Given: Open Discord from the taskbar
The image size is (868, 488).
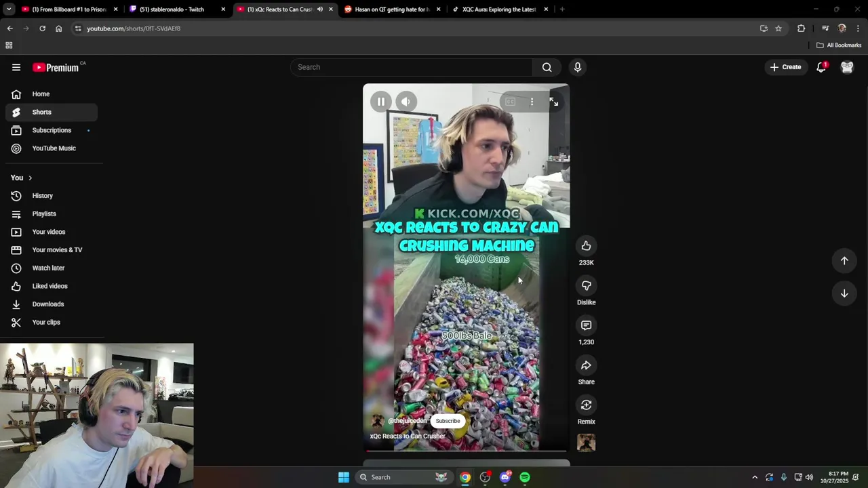Looking at the screenshot, I should (505, 477).
